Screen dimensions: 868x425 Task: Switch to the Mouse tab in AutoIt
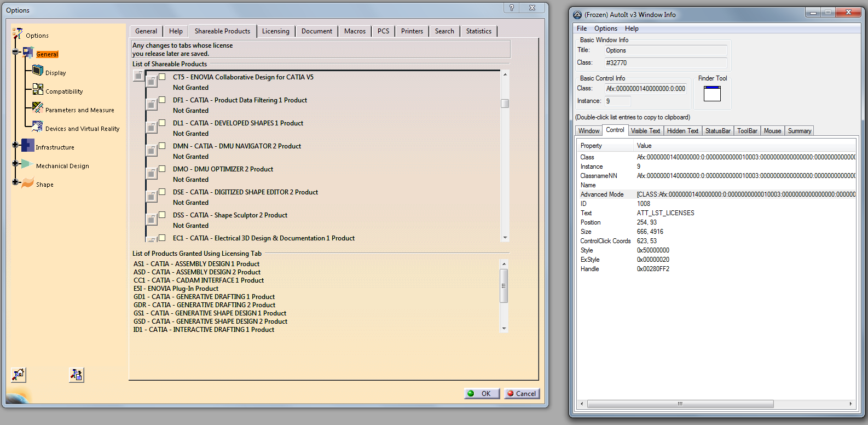(x=772, y=131)
